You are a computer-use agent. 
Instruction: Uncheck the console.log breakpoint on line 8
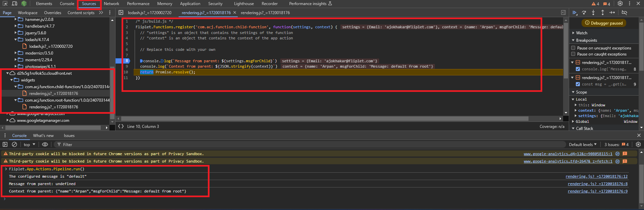[x=578, y=69]
